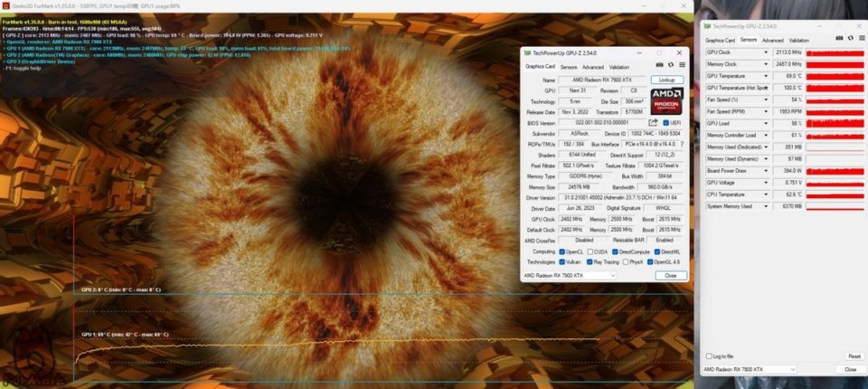Viewport: 868px width, 389px height.
Task: Click GPU-Z app icon in Sensors title bar
Action: tap(708, 26)
